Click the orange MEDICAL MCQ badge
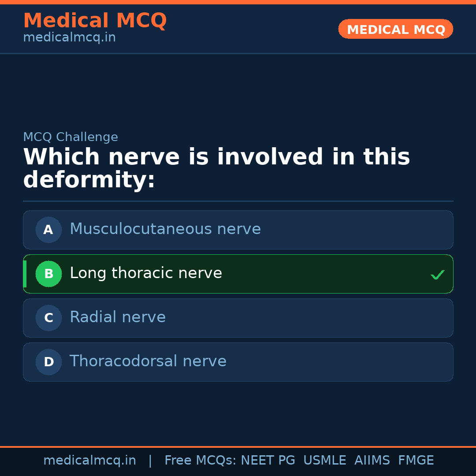Viewport: 476px width, 476px height. coord(395,29)
